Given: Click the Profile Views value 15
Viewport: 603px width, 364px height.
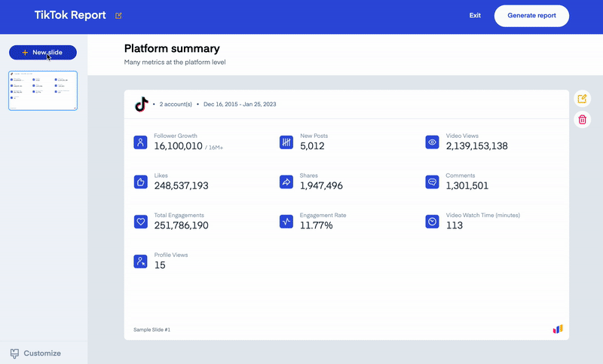Looking at the screenshot, I should (160, 265).
